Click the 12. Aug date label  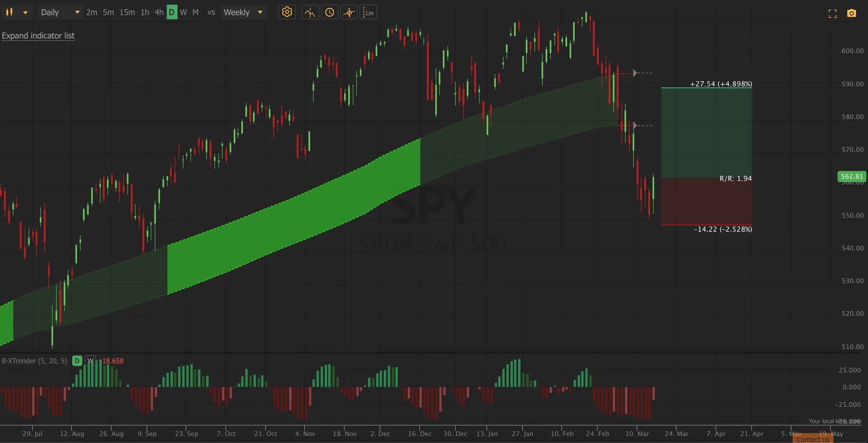(x=72, y=434)
